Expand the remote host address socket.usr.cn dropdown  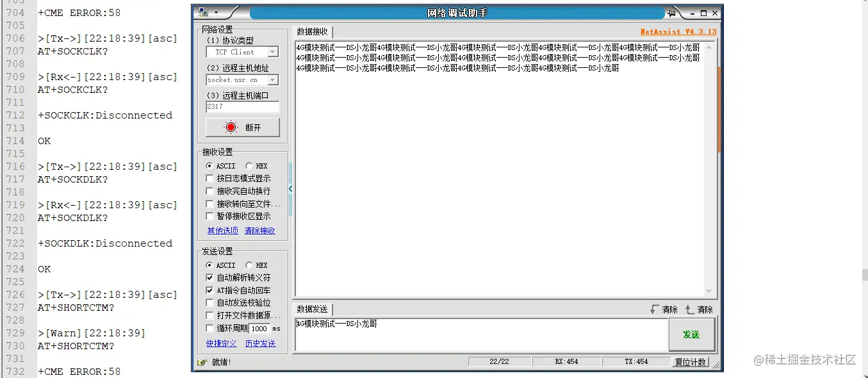[272, 80]
